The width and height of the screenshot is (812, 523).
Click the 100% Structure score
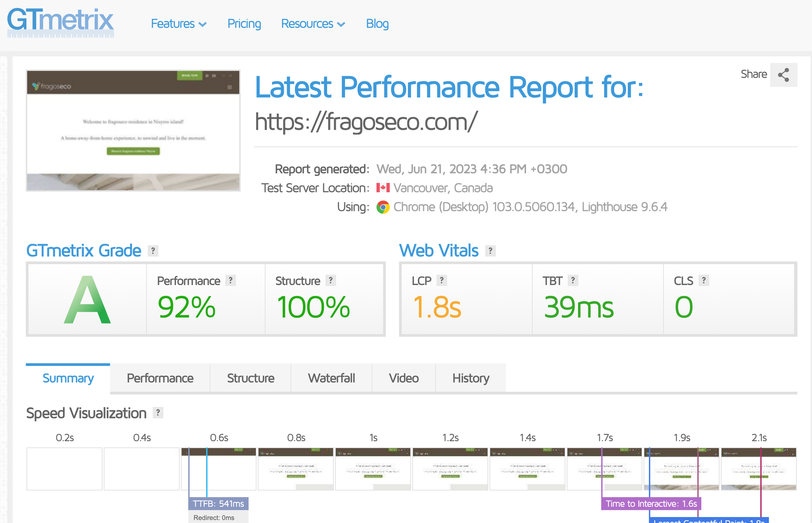pos(313,307)
